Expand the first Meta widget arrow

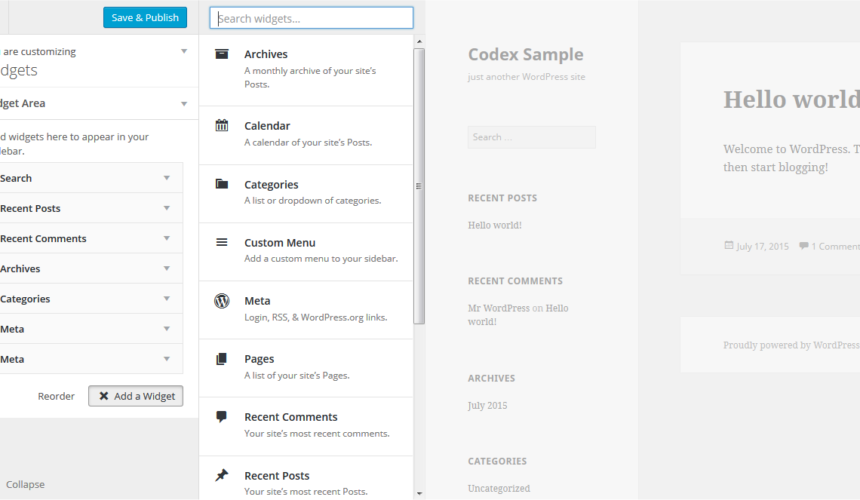[167, 328]
